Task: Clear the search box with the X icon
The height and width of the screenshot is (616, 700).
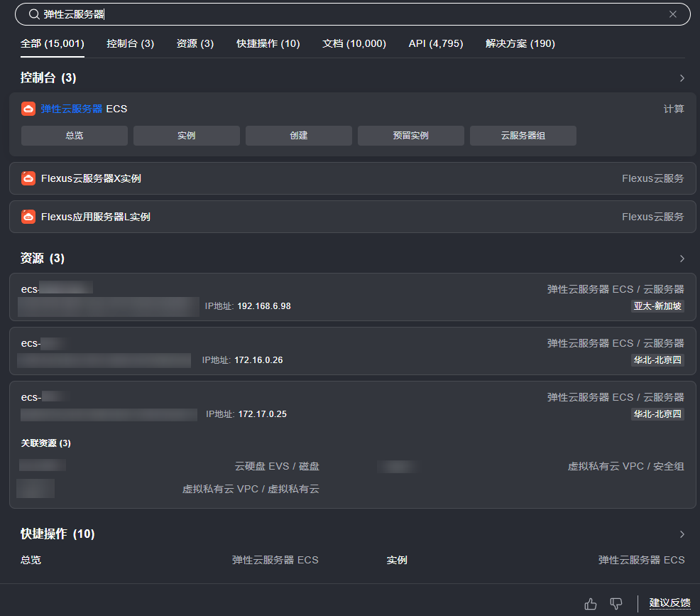Action: 673,14
